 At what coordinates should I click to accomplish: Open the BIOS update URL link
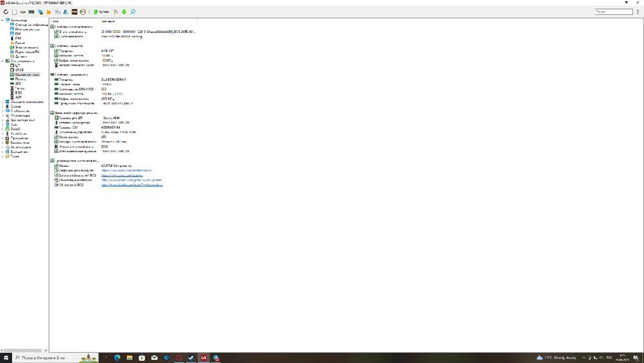coord(132,185)
